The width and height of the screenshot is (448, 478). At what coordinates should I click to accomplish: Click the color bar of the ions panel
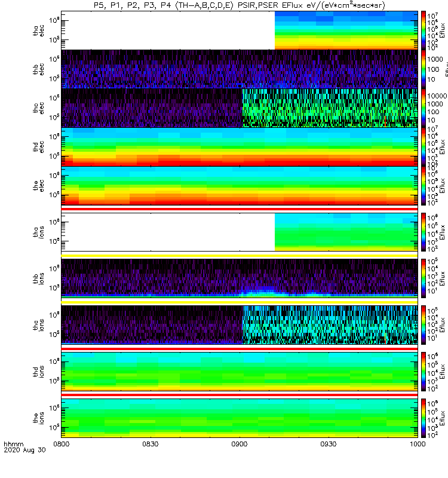click(424, 418)
